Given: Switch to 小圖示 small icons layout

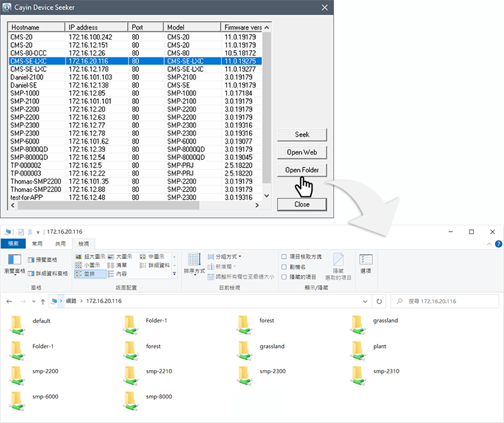Looking at the screenshot, I should coord(88,265).
